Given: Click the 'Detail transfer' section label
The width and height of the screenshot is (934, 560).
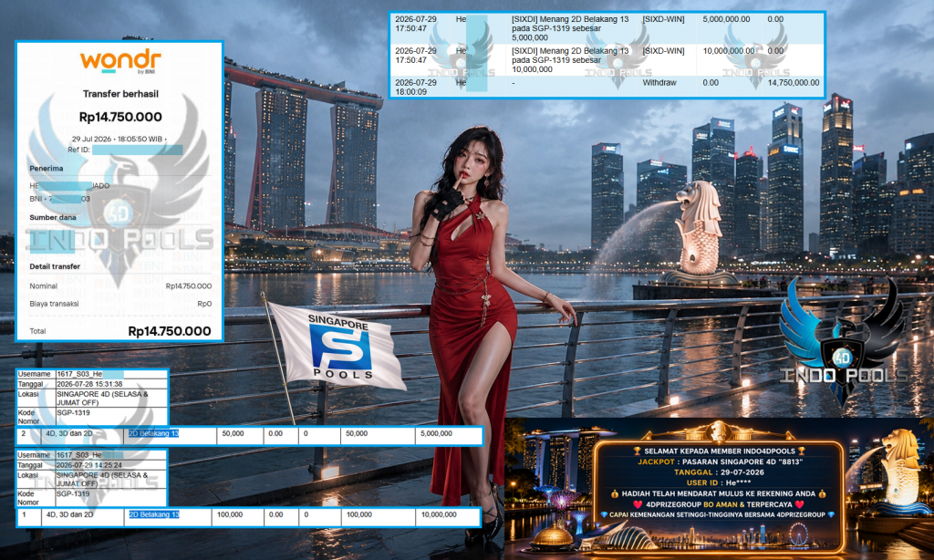Looking at the screenshot, I should 55,266.
